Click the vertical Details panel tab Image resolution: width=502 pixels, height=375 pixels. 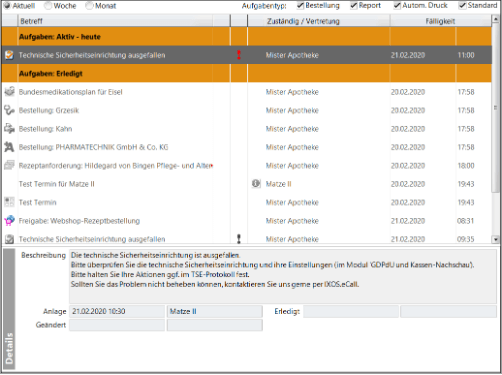point(9,309)
